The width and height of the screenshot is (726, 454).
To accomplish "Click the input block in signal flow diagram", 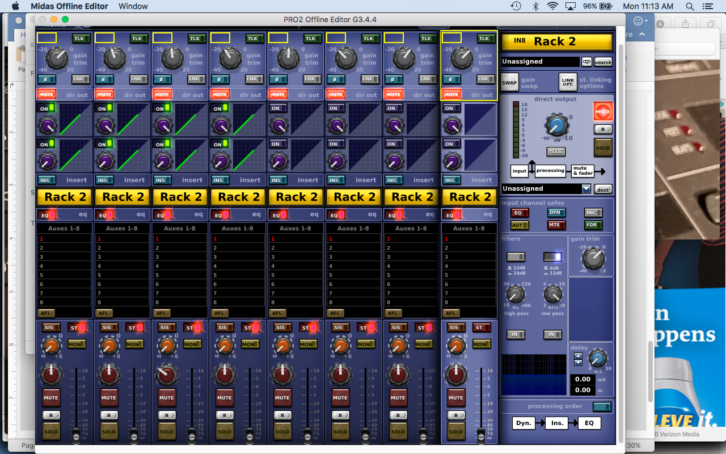I will 519,171.
